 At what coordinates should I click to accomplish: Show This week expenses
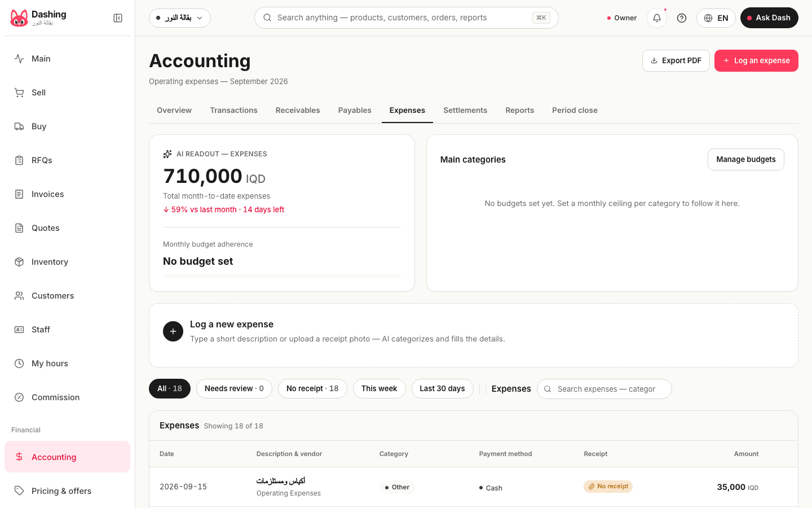tap(379, 388)
